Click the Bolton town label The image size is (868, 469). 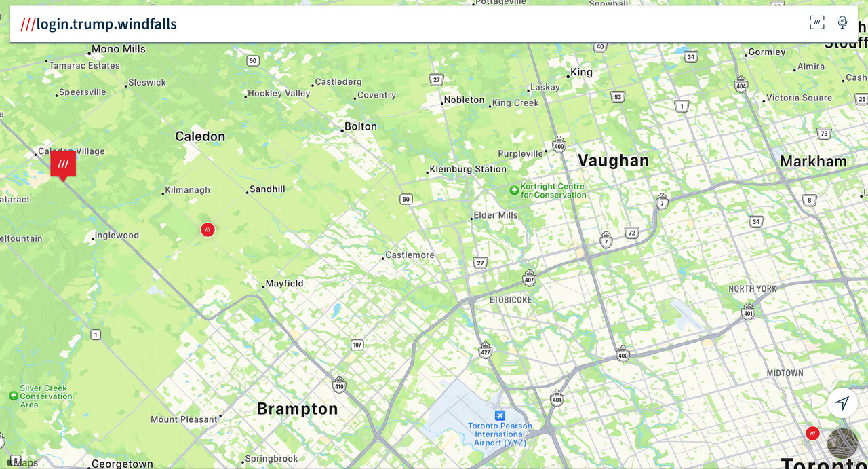point(360,127)
